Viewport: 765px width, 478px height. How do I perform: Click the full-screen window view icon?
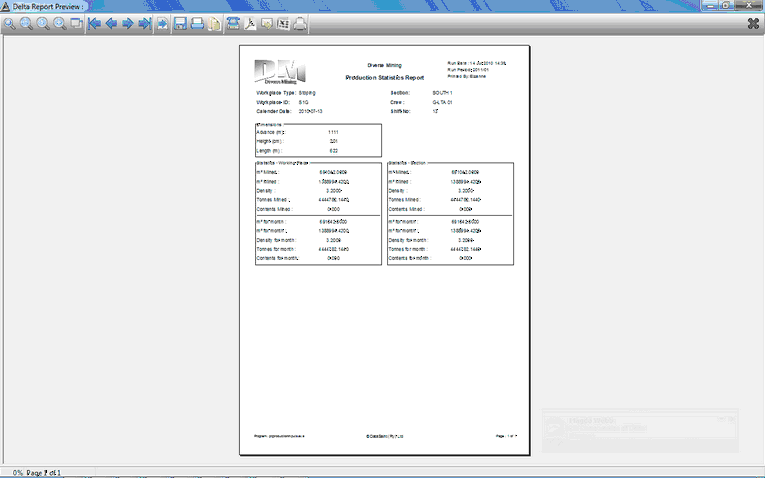[77, 23]
